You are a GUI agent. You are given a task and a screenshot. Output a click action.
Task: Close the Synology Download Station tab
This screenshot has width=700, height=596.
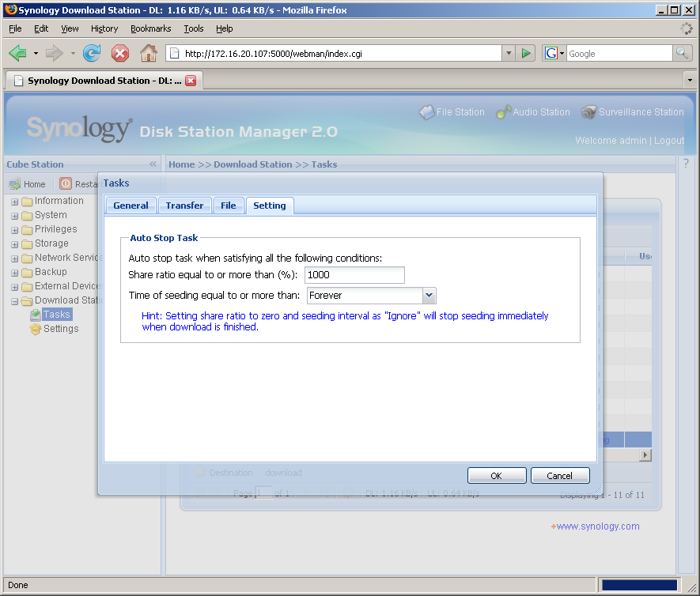[191, 81]
